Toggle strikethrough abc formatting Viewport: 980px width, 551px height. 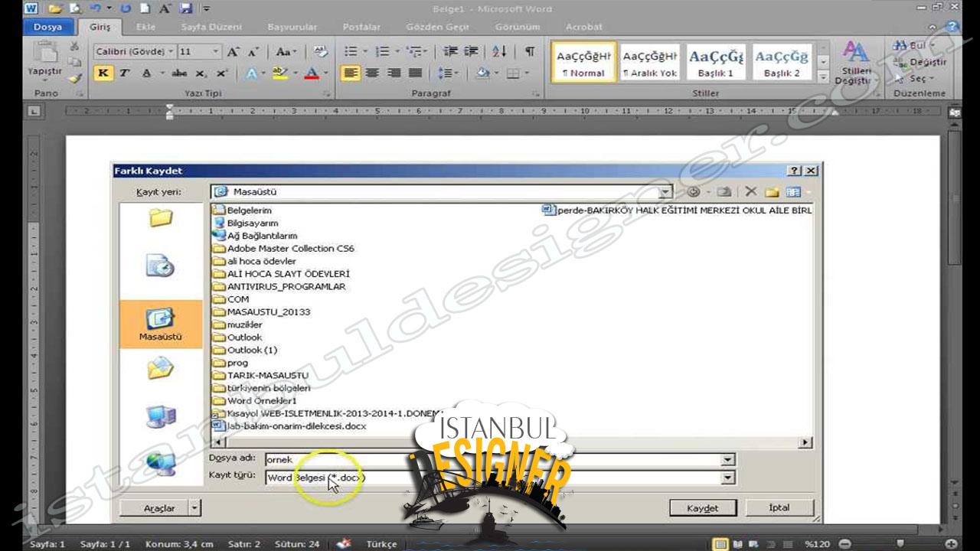180,73
